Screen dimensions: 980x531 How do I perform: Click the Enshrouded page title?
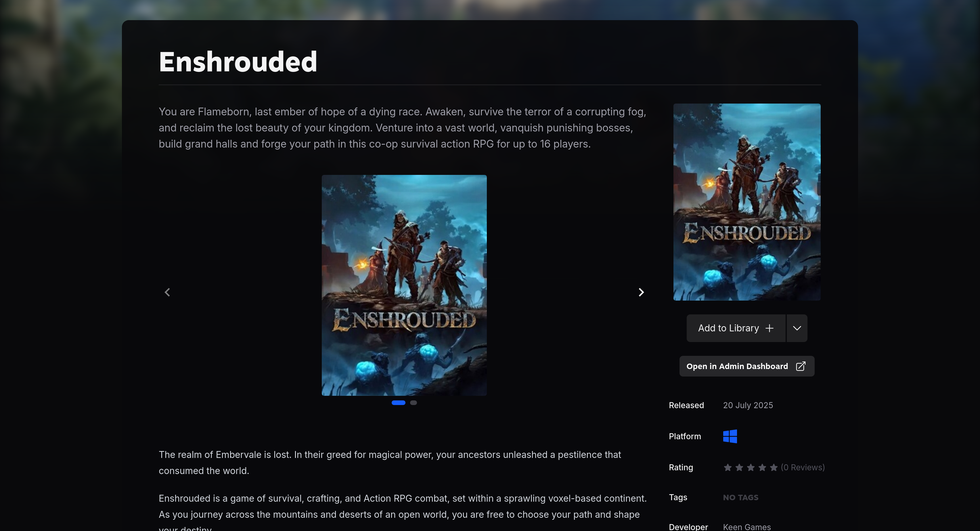click(238, 62)
